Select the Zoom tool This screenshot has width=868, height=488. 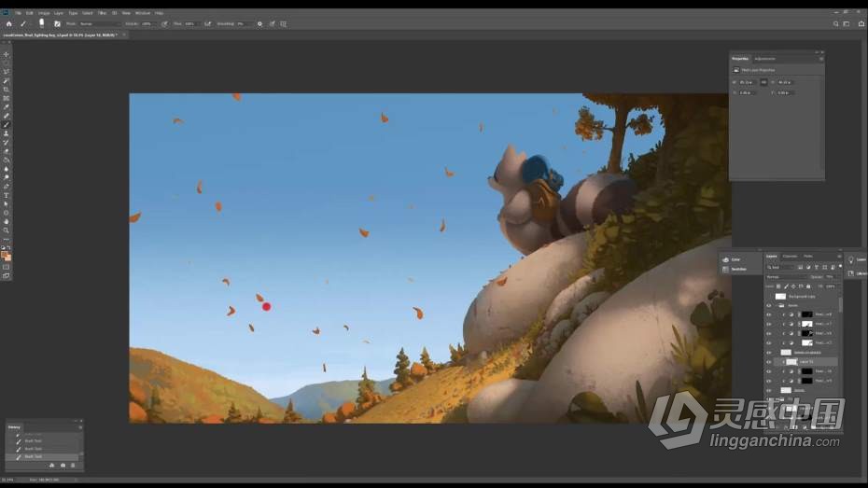(7, 230)
